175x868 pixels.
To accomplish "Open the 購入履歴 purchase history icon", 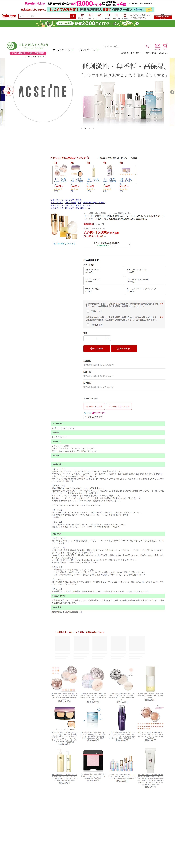I will pyautogui.click(x=125, y=15).
